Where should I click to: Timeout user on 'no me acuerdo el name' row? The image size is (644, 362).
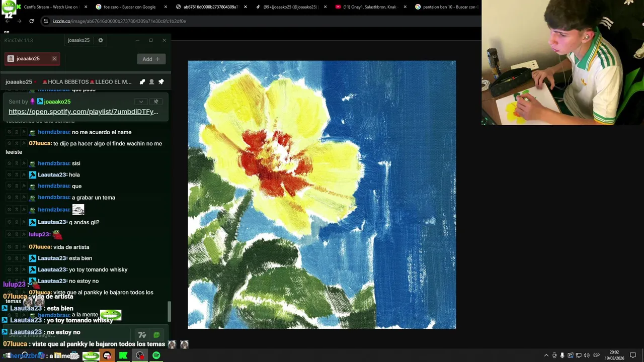16,132
